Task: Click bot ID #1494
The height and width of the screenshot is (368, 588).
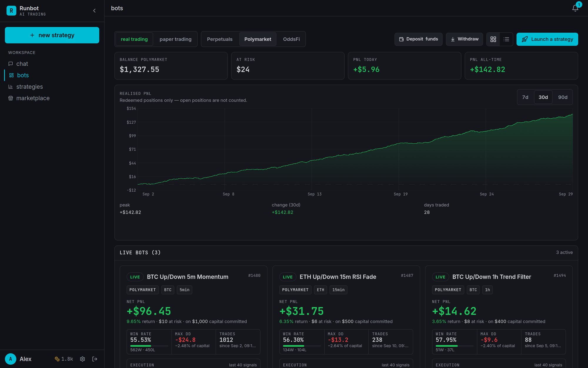Action: 559,276
